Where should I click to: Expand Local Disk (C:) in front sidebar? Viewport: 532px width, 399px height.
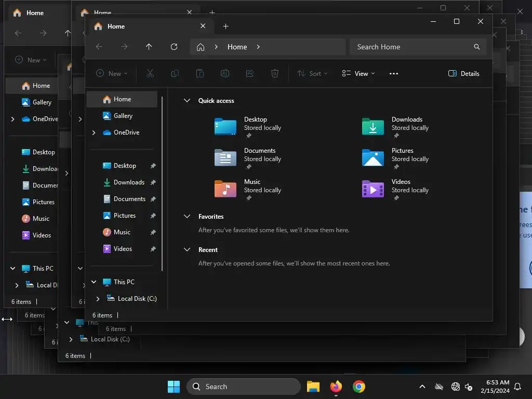pos(98,299)
